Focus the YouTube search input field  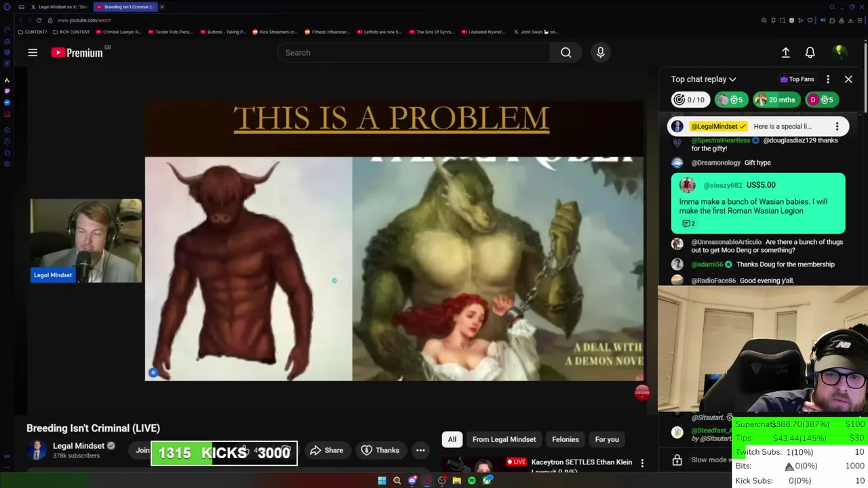tap(414, 52)
